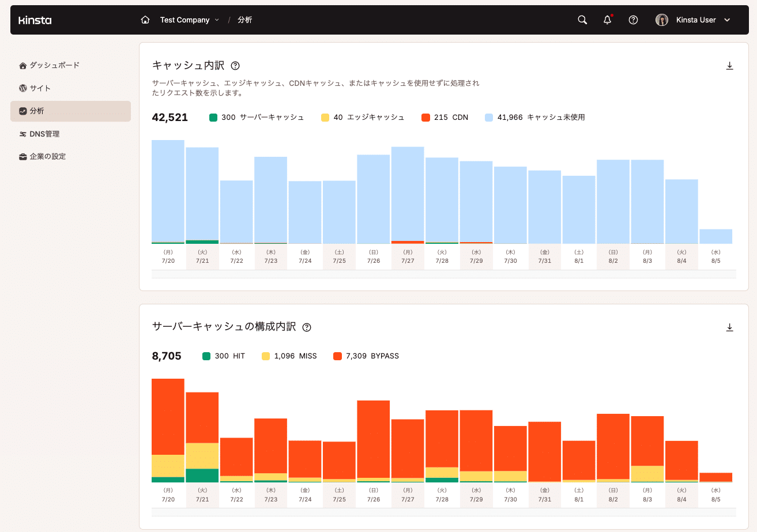Select 分析 in the sidebar
Viewport: 757px width, 532px height.
[x=70, y=111]
